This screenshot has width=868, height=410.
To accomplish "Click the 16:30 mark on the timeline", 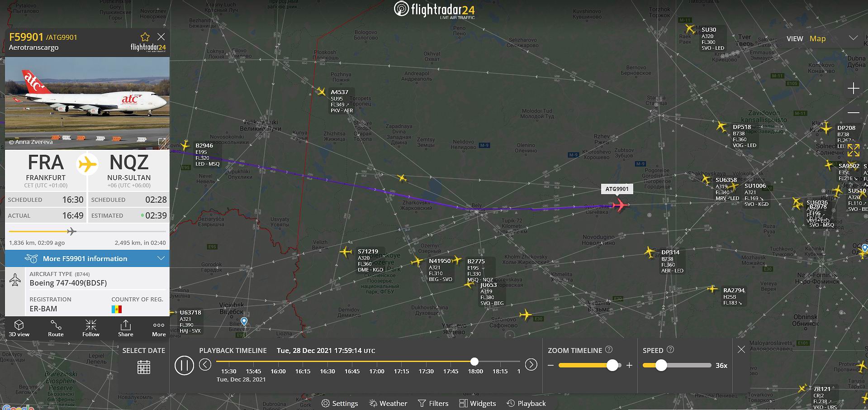I will 327,371.
